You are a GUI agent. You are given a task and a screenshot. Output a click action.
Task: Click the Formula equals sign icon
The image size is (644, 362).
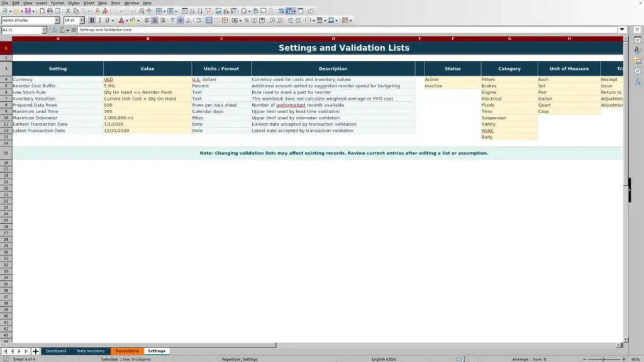(x=74, y=30)
